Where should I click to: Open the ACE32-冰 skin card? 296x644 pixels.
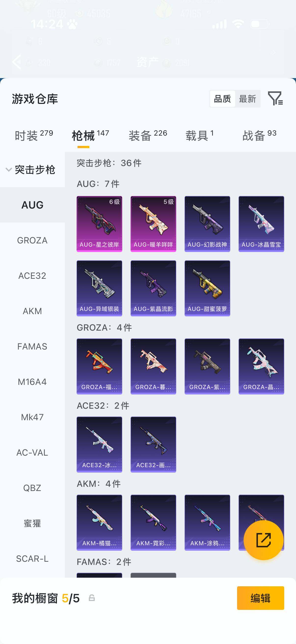pyautogui.click(x=99, y=444)
